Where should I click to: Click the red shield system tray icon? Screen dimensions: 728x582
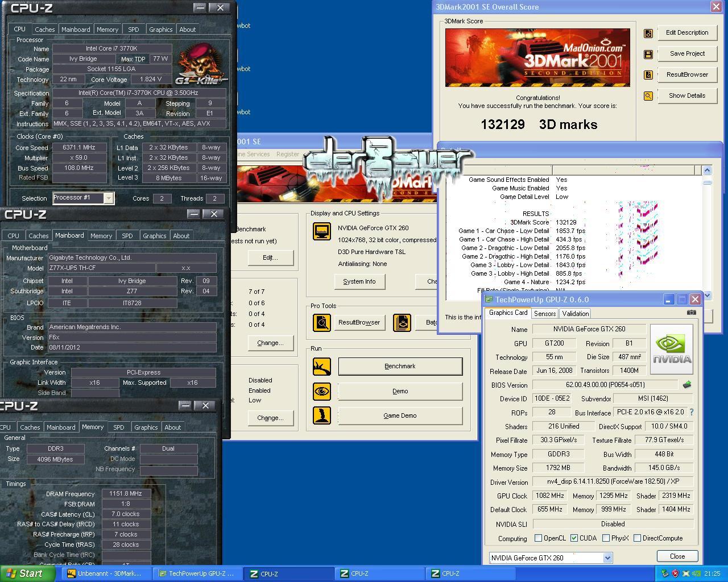(676, 573)
